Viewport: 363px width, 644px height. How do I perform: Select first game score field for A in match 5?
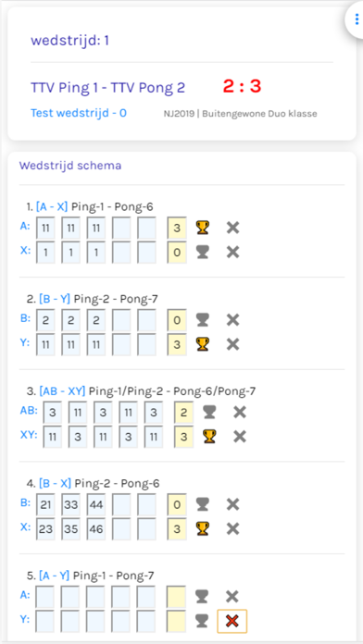(45, 597)
